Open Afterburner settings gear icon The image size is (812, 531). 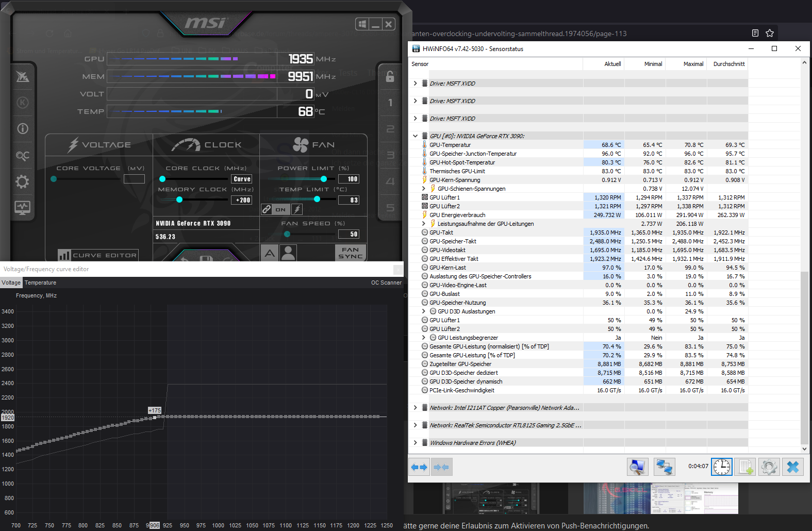click(x=22, y=181)
